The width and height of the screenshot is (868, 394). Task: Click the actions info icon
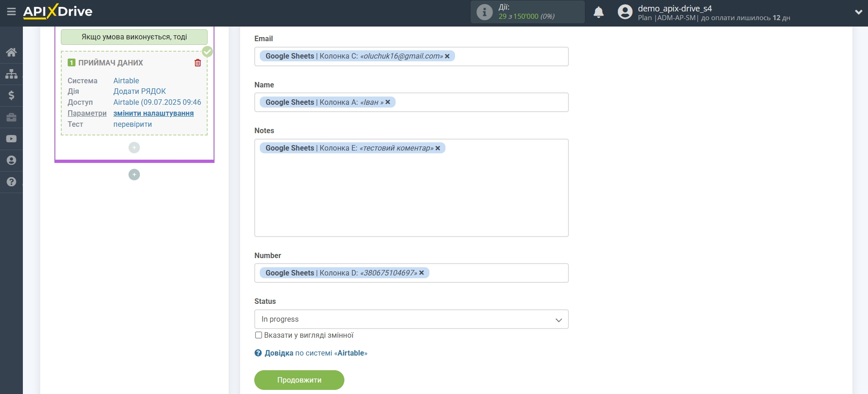click(484, 12)
